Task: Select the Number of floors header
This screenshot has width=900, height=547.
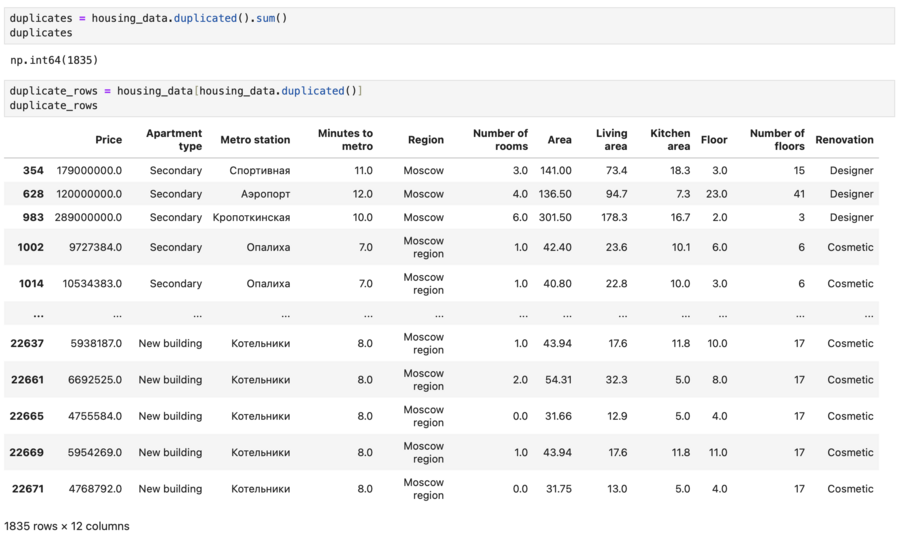Action: tap(777, 140)
